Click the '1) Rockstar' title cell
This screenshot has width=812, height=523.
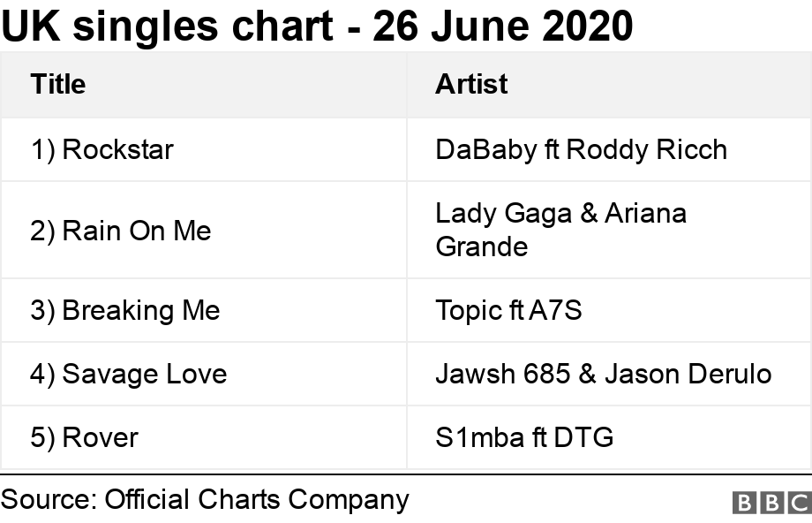pyautogui.click(x=101, y=149)
